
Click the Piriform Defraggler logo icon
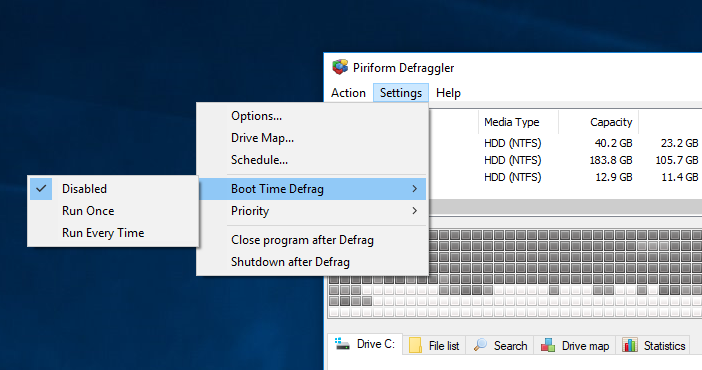pyautogui.click(x=340, y=67)
